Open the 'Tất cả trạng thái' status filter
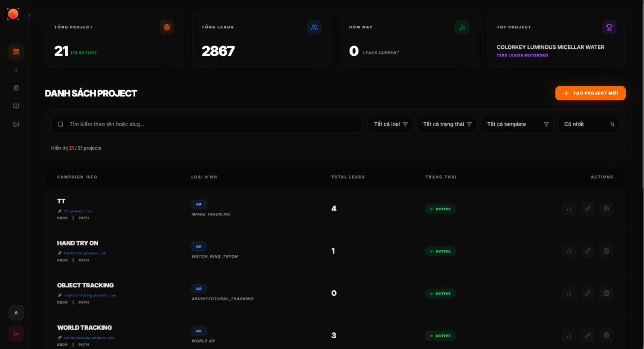This screenshot has height=349, width=644. [447, 124]
